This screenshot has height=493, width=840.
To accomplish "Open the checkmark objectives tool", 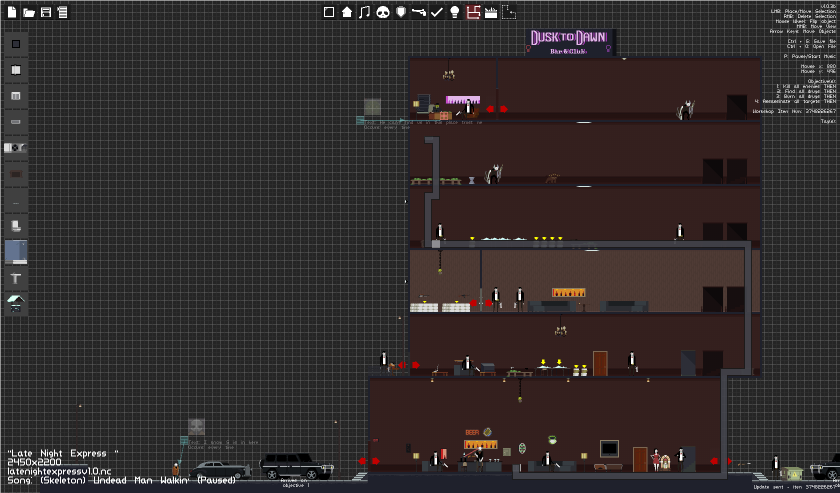I will (437, 12).
